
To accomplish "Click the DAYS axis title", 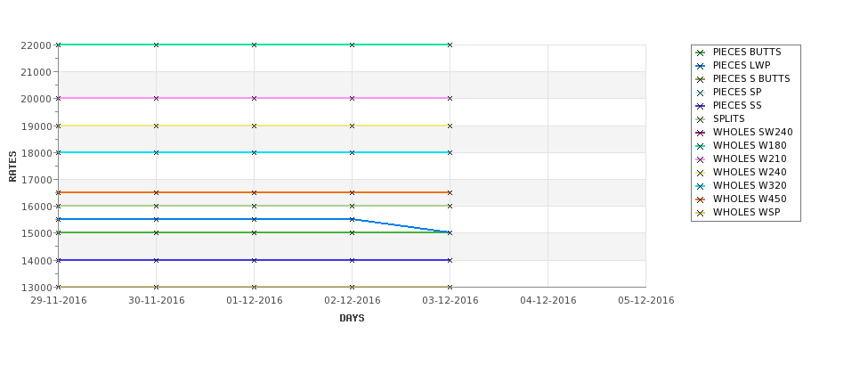I will pos(352,319).
